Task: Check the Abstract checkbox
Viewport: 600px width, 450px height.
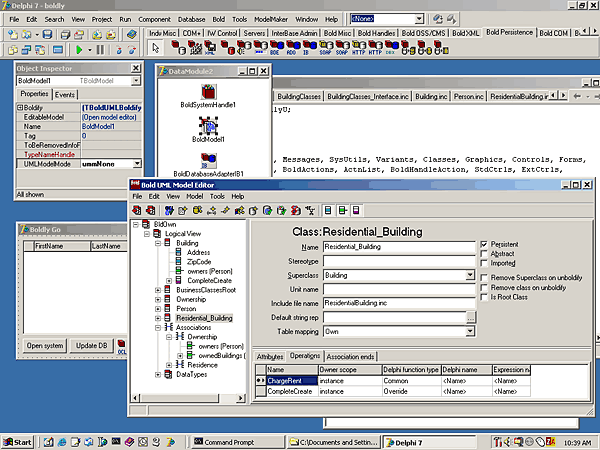Action: click(x=484, y=254)
